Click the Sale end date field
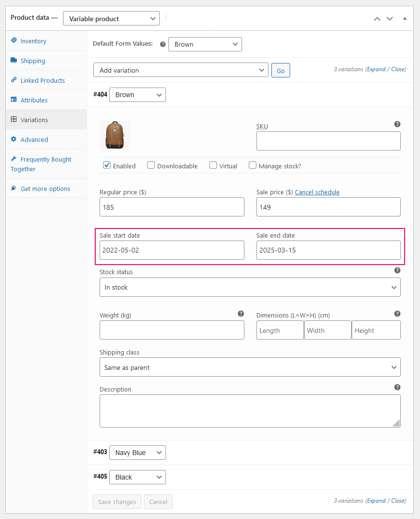This screenshot has width=420, height=519. [328, 250]
